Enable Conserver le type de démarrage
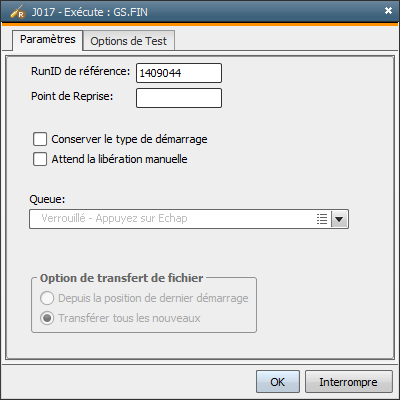Image resolution: width=400 pixels, height=400 pixels. [x=40, y=139]
